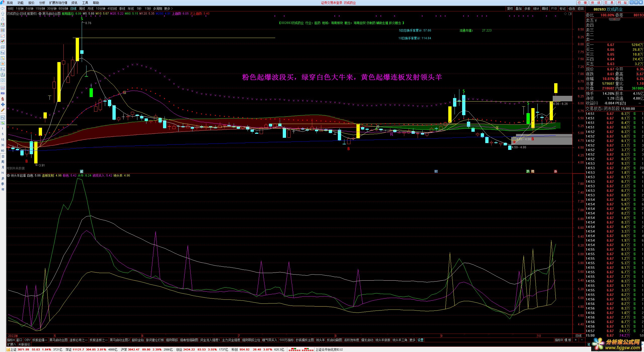Viewport: 644px width, 352px height.
Task: Click the 上证 index value in status bar
Action: pos(23,349)
